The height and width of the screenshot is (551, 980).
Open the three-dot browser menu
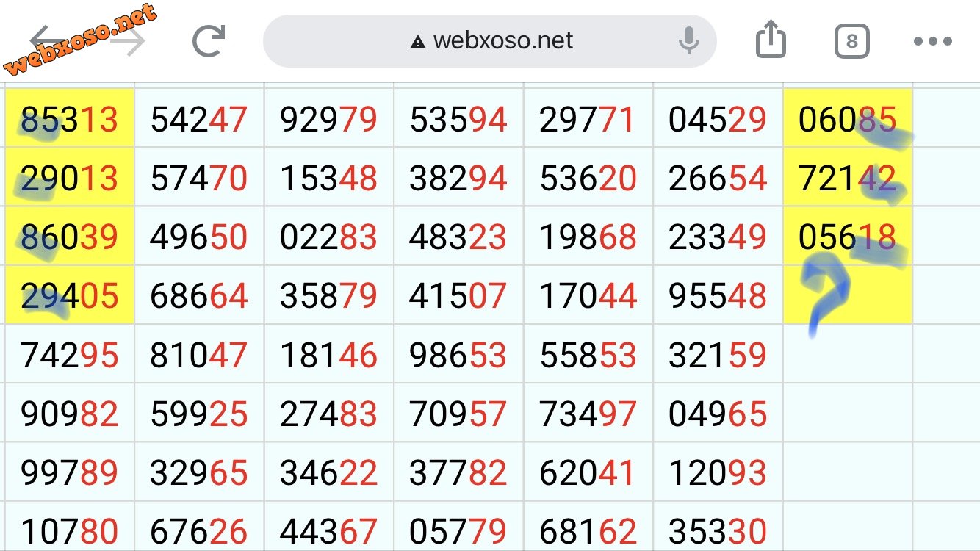tap(932, 41)
